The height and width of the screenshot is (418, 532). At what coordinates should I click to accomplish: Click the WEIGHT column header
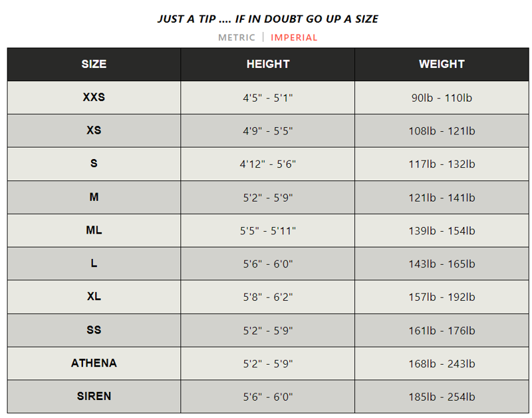click(442, 64)
